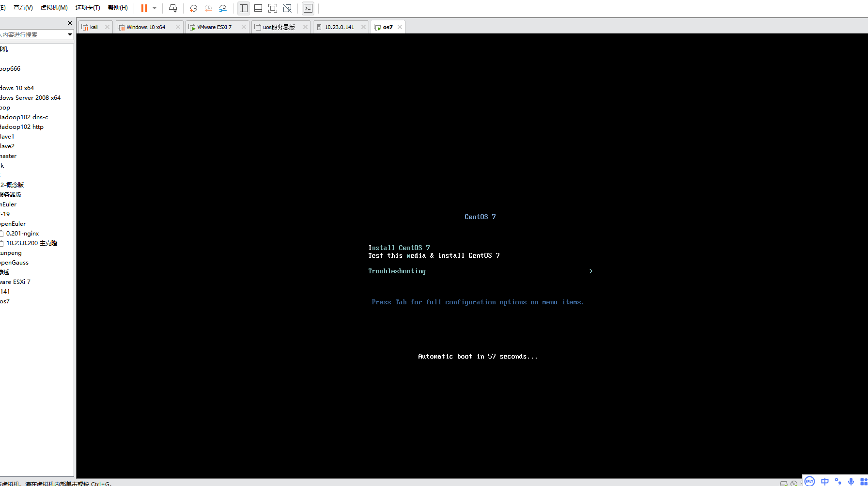Choose Install CentOS 7 boot option
This screenshot has height=486, width=868.
[399, 248]
